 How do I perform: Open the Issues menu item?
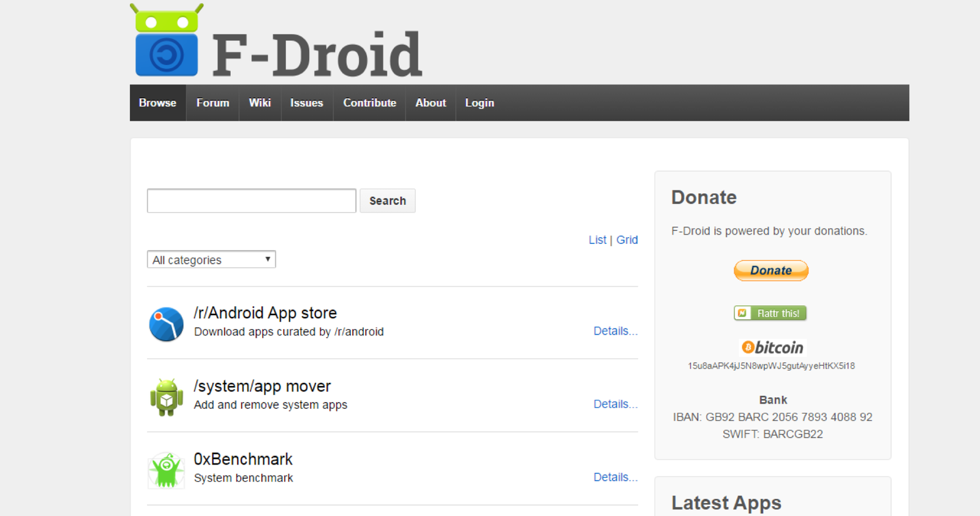307,103
